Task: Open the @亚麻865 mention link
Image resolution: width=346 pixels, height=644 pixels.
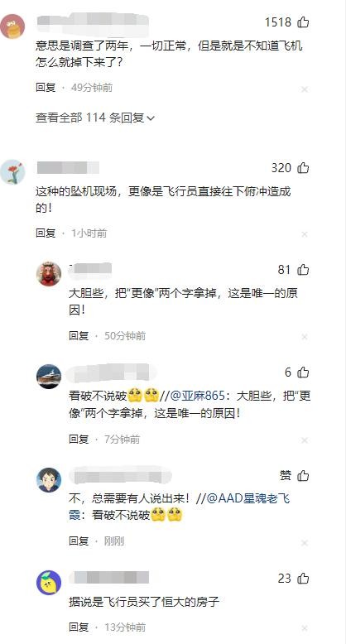Action: 198,396
